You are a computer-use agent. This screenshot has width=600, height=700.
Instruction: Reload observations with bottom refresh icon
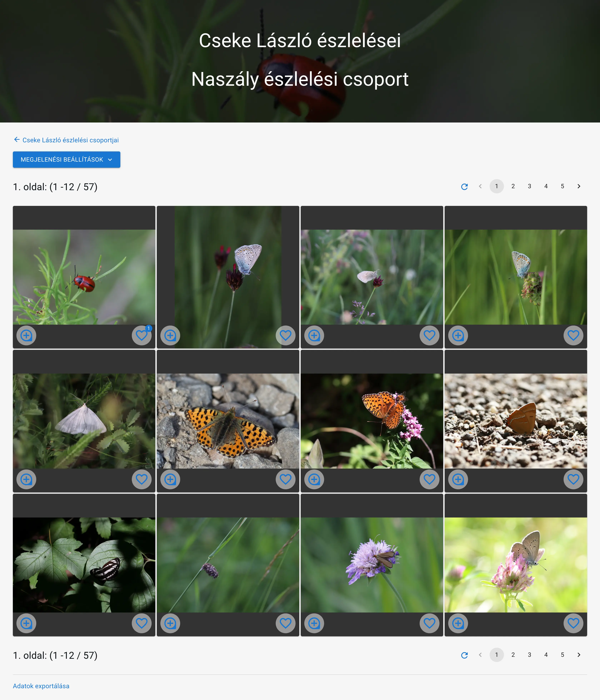(464, 655)
